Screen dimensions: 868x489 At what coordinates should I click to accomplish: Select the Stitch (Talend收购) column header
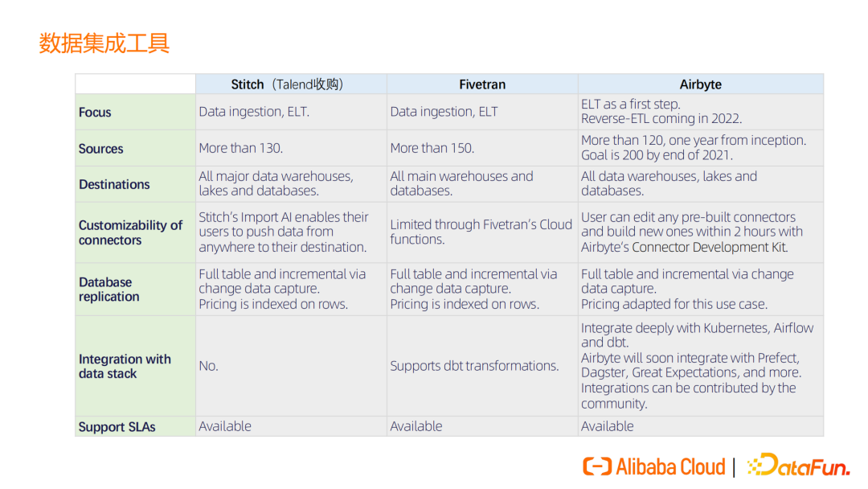(290, 84)
